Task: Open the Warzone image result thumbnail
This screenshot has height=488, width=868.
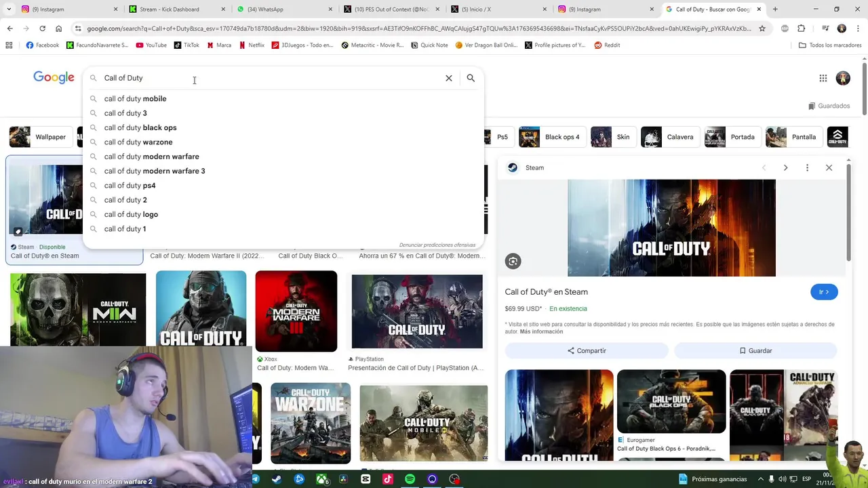Action: click(311, 423)
